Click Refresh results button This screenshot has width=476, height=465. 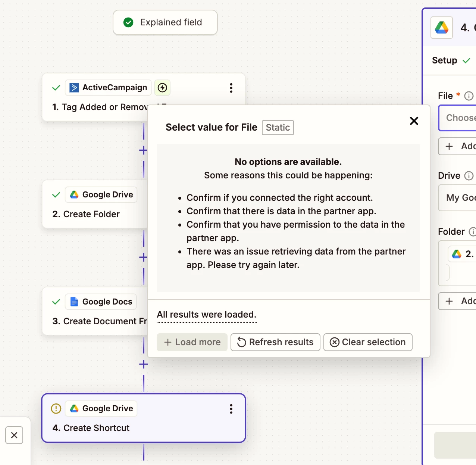[x=275, y=342]
